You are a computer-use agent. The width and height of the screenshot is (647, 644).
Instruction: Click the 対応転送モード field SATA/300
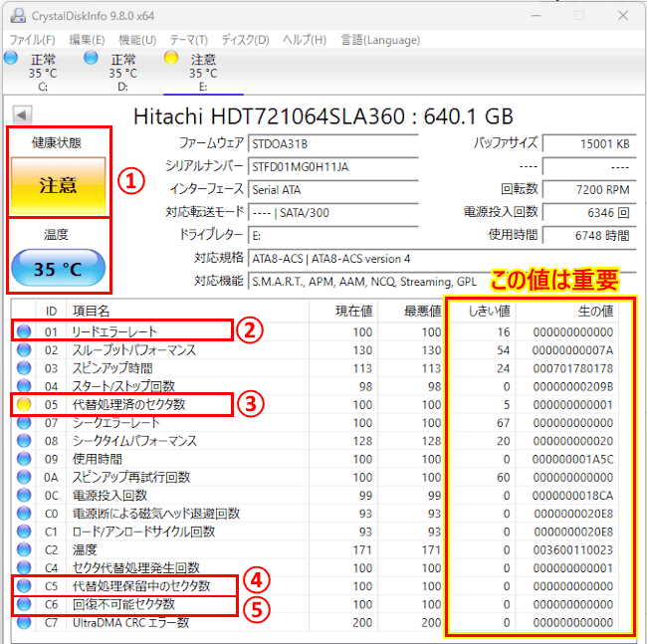pyautogui.click(x=333, y=212)
